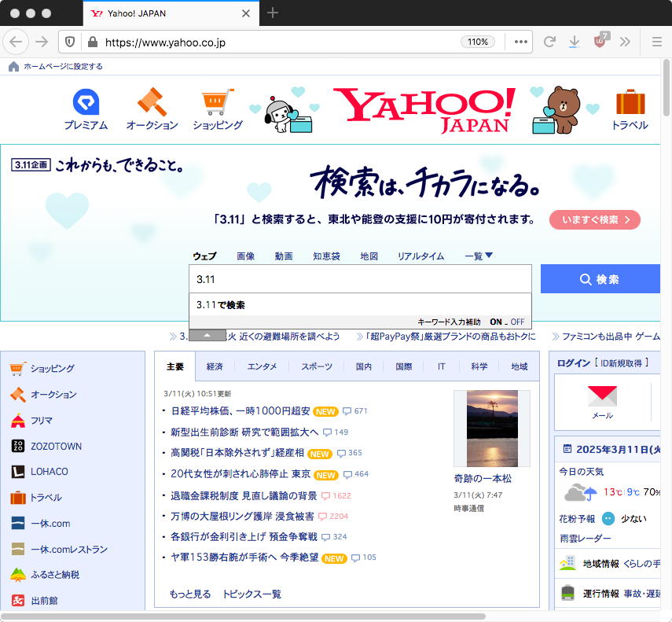The width and height of the screenshot is (672, 622).
Task: Choose the 3.11で検索 suggestion
Action: click(x=360, y=305)
